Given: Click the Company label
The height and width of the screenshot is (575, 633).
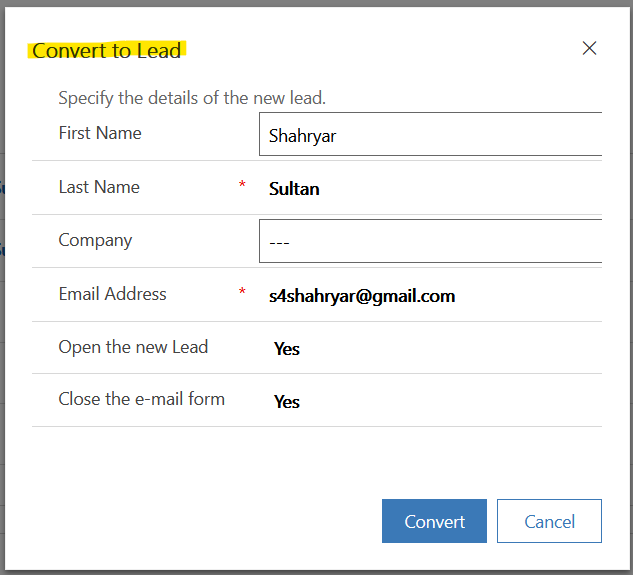Looking at the screenshot, I should point(95,240).
